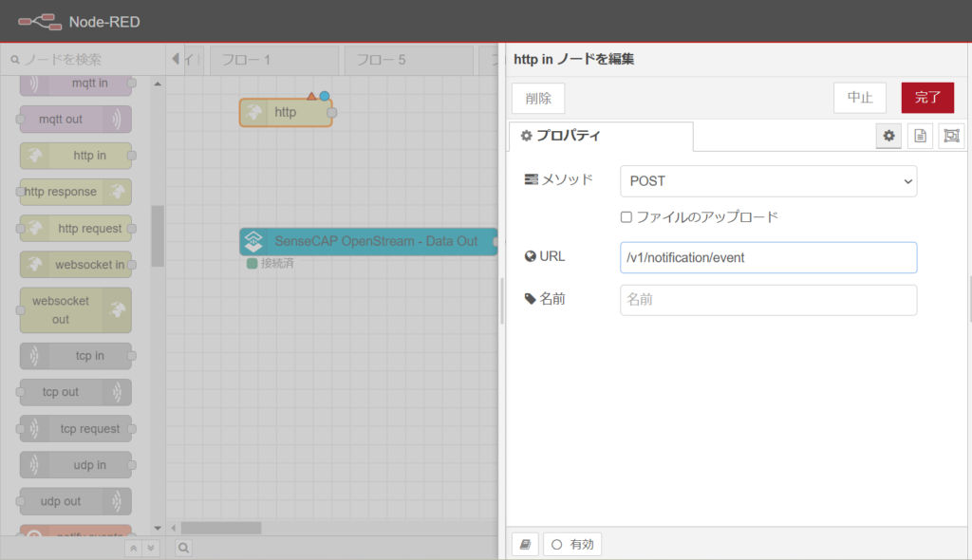The width and height of the screenshot is (972, 560).
Task: Select the http request palette node
Action: (x=76, y=228)
